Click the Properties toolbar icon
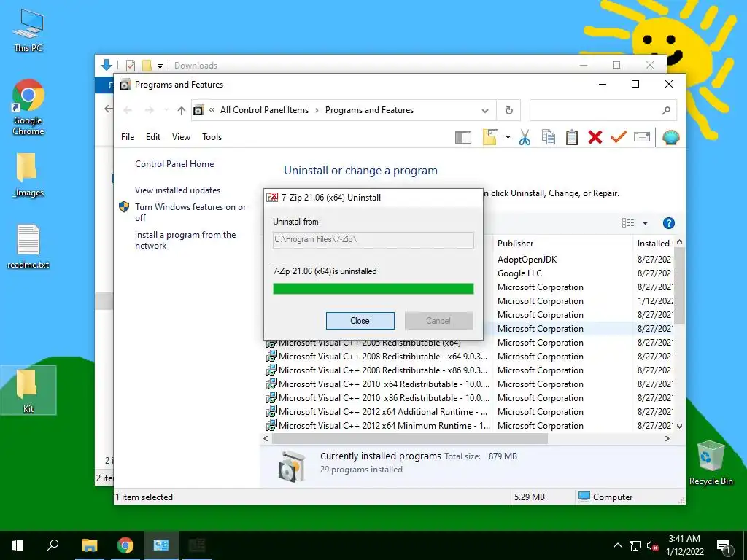This screenshot has width=747, height=560. point(642,137)
